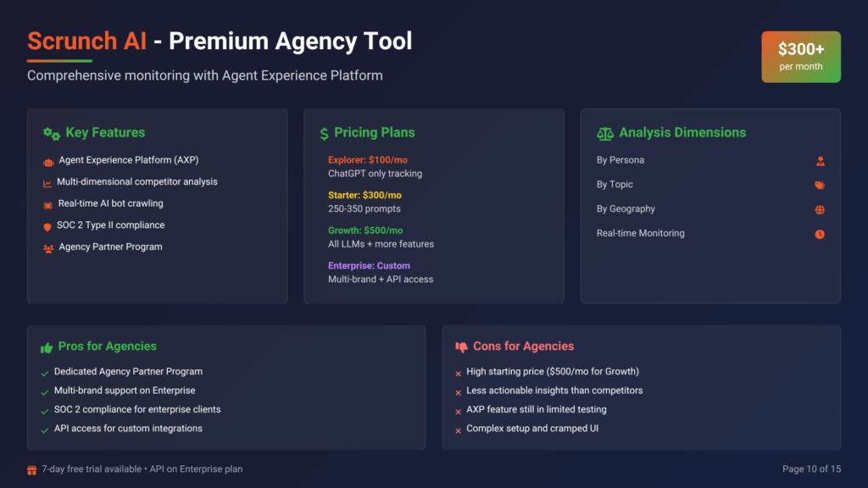The width and height of the screenshot is (868, 488).
Task: Click the $300+ per month gradient badge
Action: click(801, 57)
